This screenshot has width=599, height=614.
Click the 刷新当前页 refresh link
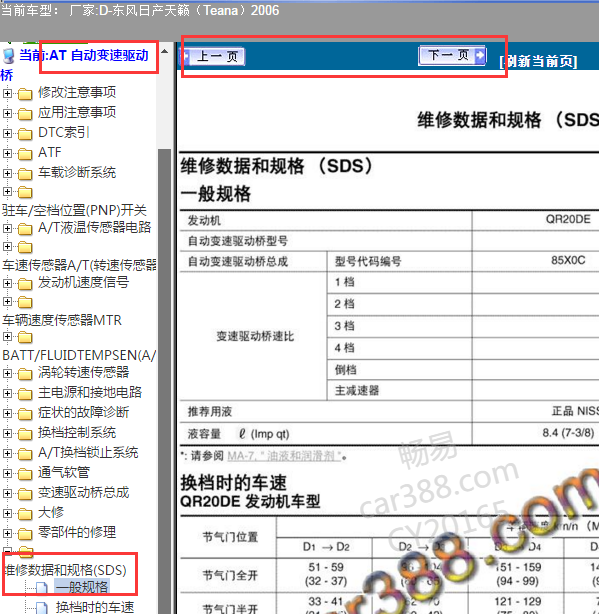click(x=538, y=61)
